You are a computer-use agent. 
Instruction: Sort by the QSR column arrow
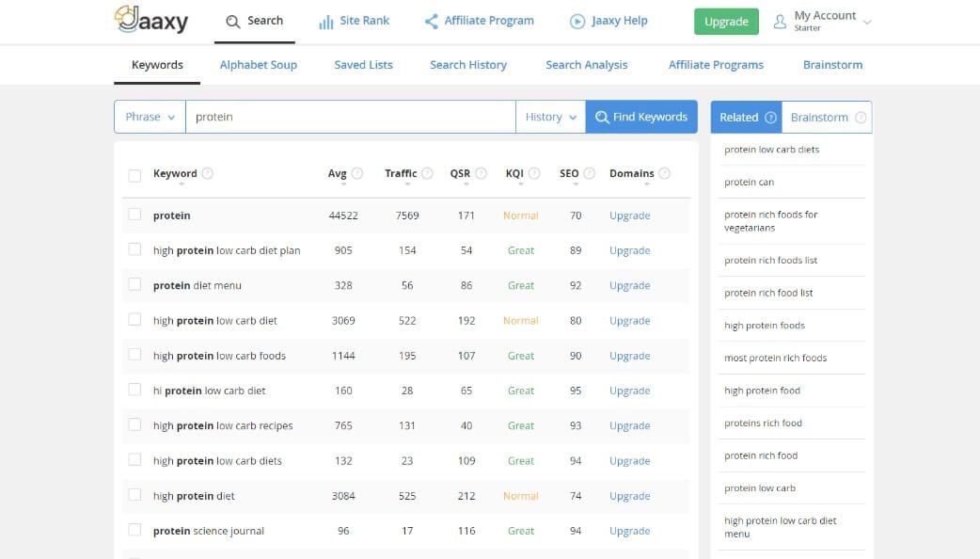tap(466, 184)
